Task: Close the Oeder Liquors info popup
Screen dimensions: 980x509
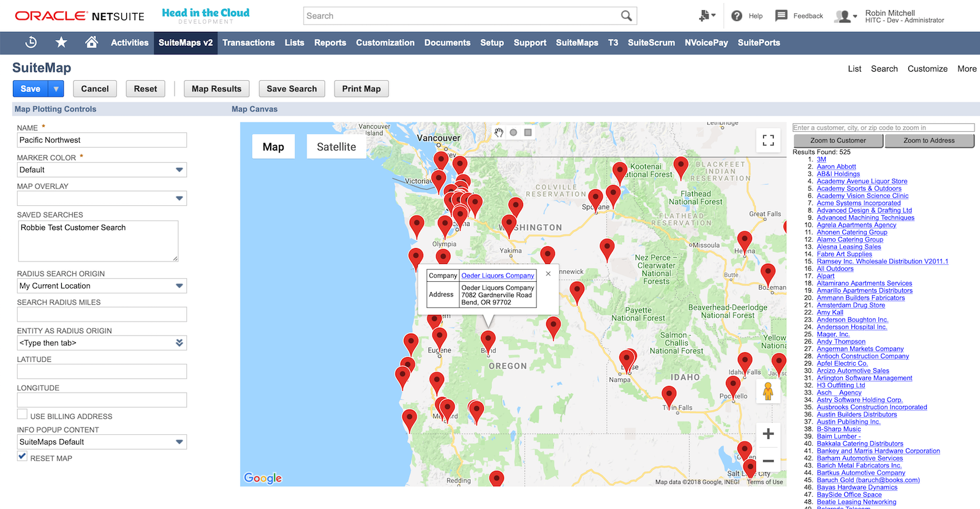Action: (548, 274)
